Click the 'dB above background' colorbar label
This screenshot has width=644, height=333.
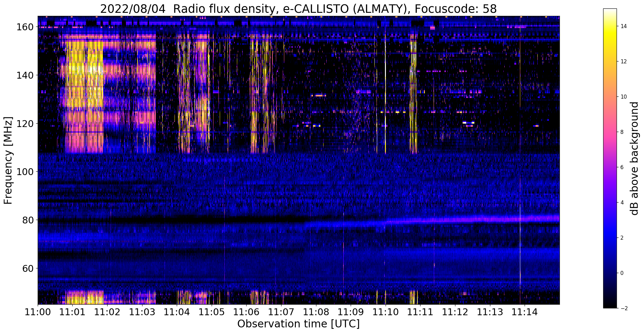634,159
